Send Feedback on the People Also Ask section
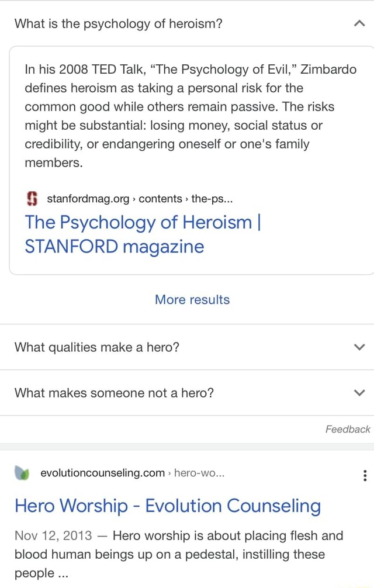This screenshot has width=374, height=588. [348, 429]
